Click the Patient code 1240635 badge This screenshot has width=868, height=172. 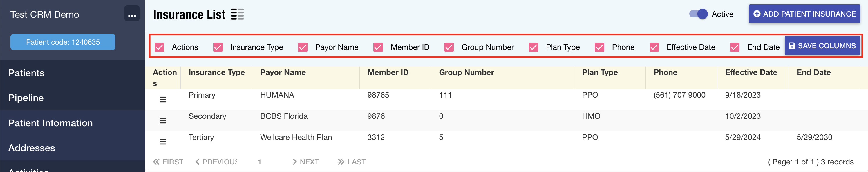tap(63, 42)
